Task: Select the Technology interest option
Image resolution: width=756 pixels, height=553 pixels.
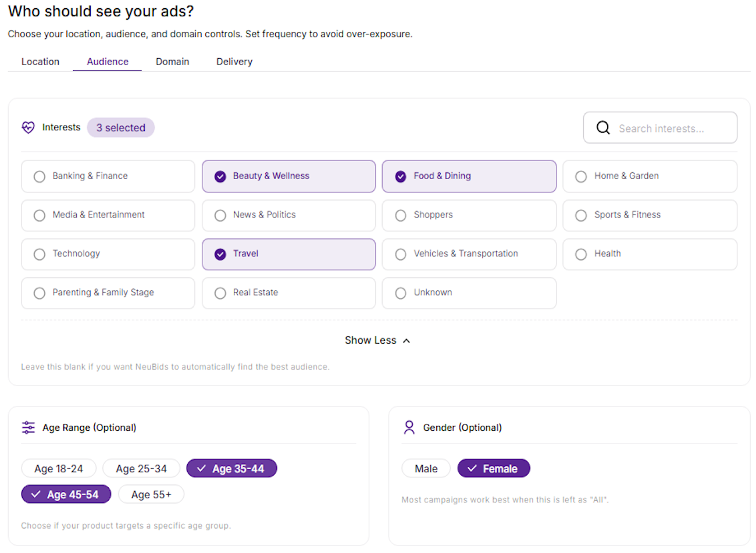Action: [108, 254]
